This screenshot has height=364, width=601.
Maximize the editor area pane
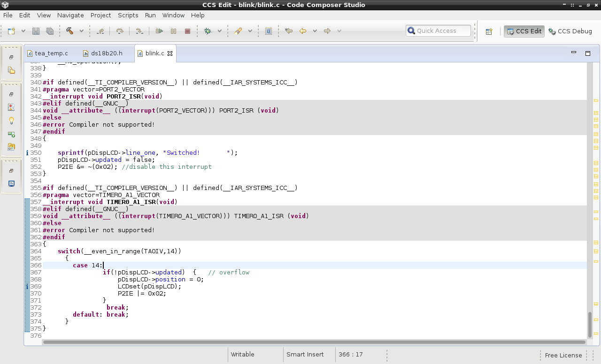coord(587,53)
